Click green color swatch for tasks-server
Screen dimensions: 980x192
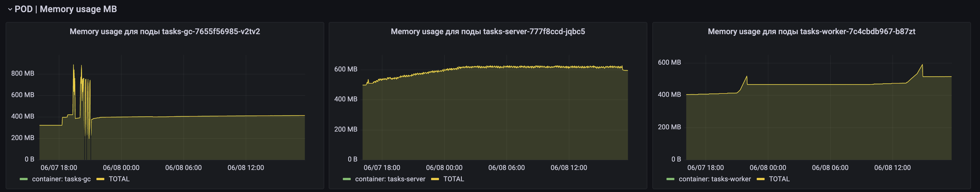coord(346,179)
